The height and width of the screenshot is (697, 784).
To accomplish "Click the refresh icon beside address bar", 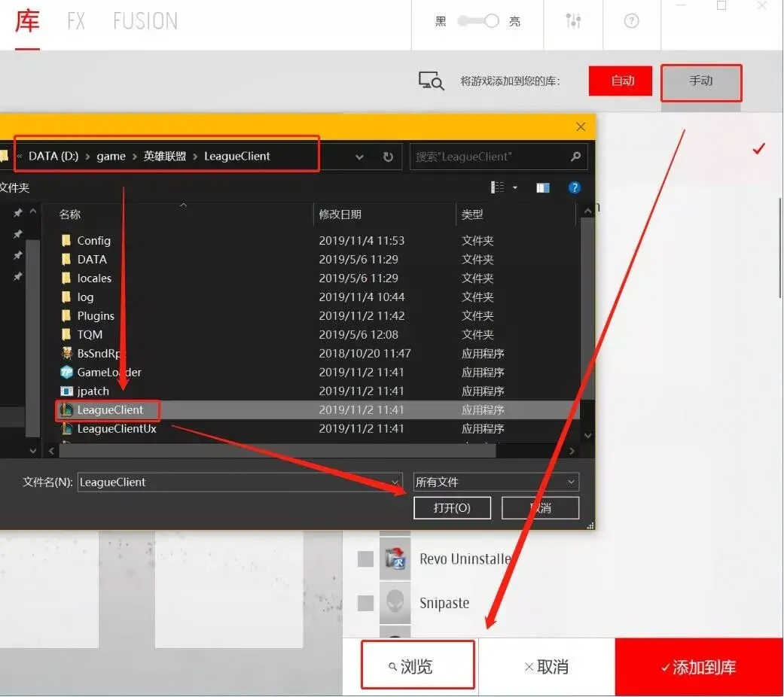I will (x=388, y=157).
